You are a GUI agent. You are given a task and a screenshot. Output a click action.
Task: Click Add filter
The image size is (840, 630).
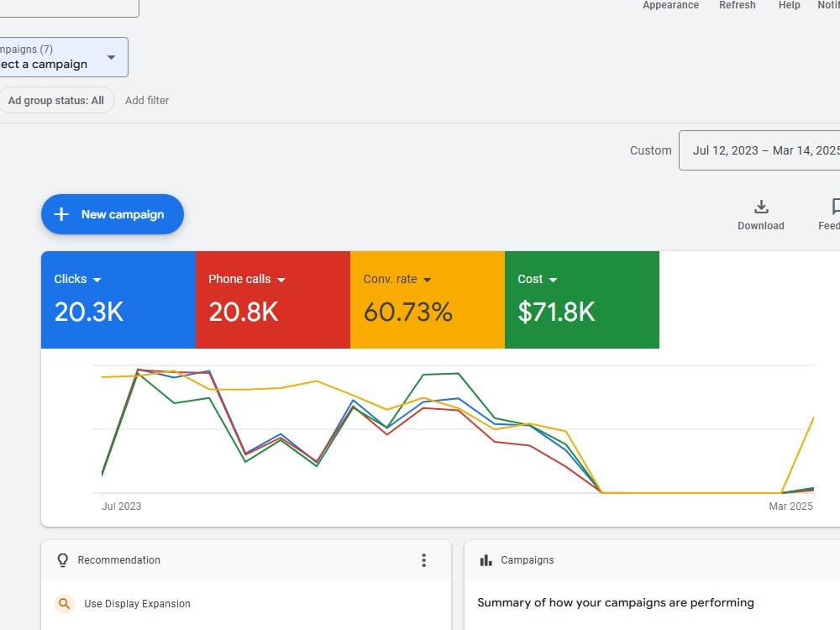click(147, 100)
